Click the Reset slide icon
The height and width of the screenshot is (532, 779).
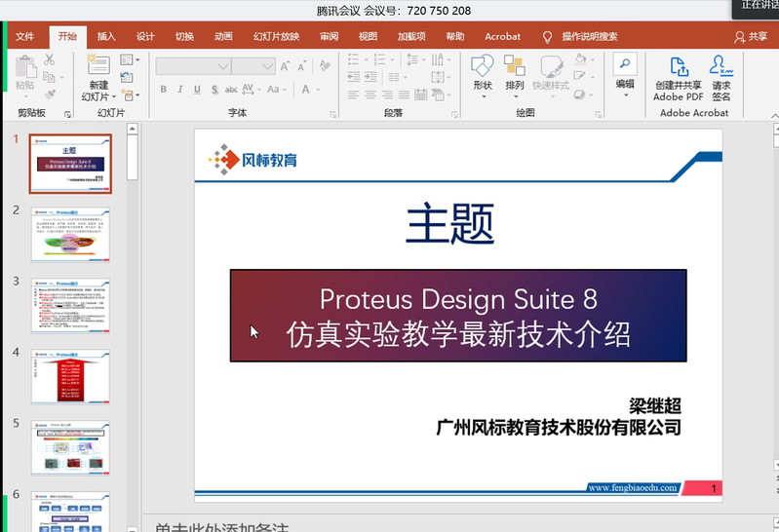pos(127,78)
